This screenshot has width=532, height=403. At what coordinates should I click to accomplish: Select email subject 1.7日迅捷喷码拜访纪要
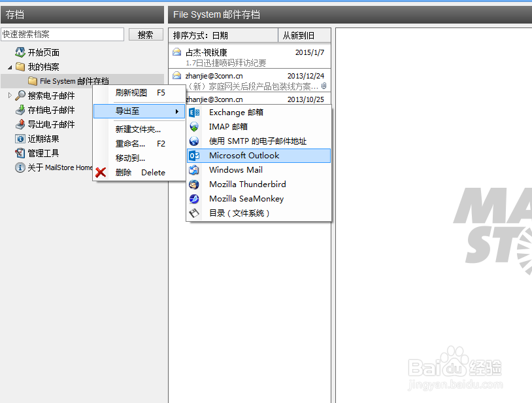click(x=226, y=63)
